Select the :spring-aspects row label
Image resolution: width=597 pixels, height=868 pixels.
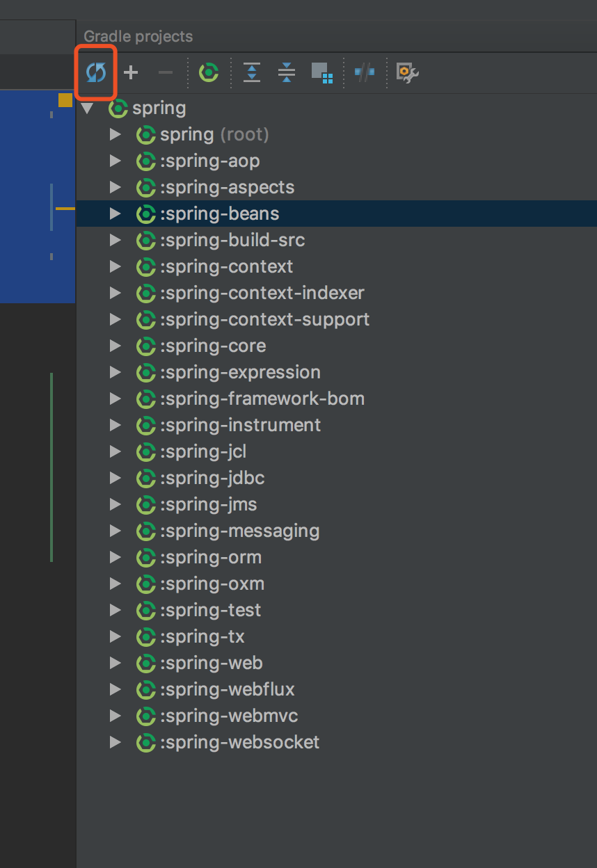pyautogui.click(x=228, y=188)
